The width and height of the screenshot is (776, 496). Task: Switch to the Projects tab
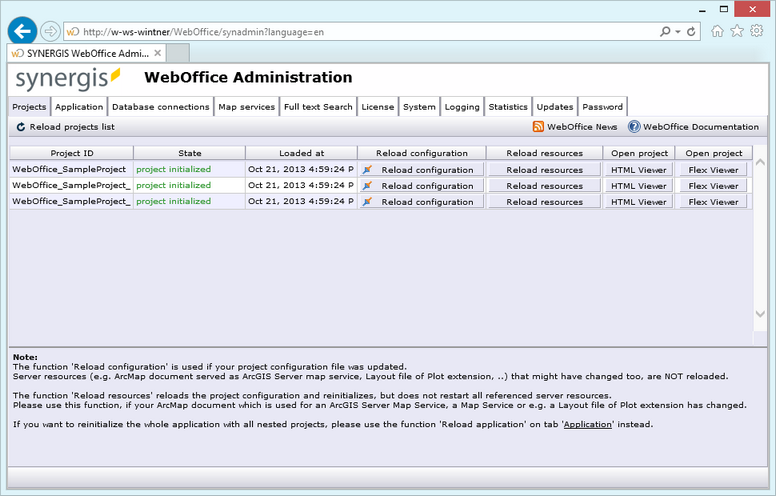pos(29,107)
